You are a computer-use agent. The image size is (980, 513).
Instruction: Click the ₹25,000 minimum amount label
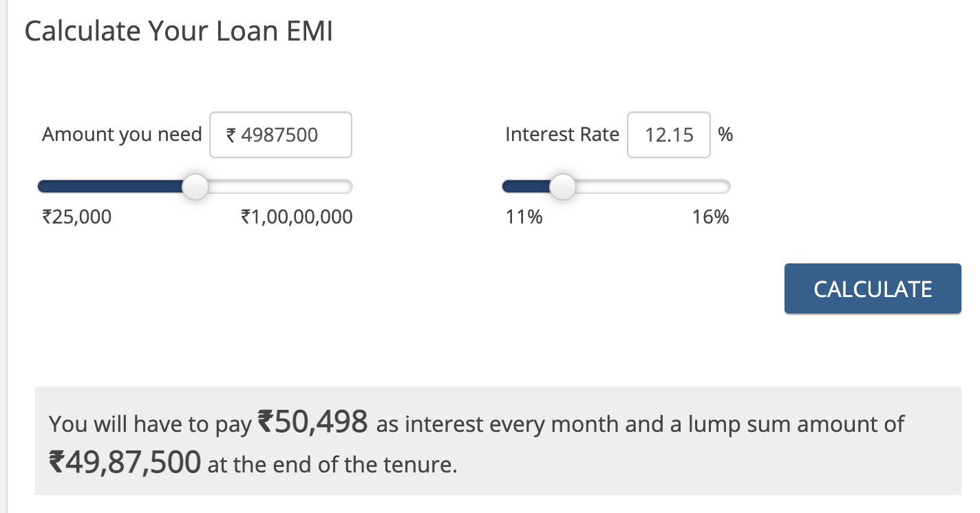coord(76,217)
